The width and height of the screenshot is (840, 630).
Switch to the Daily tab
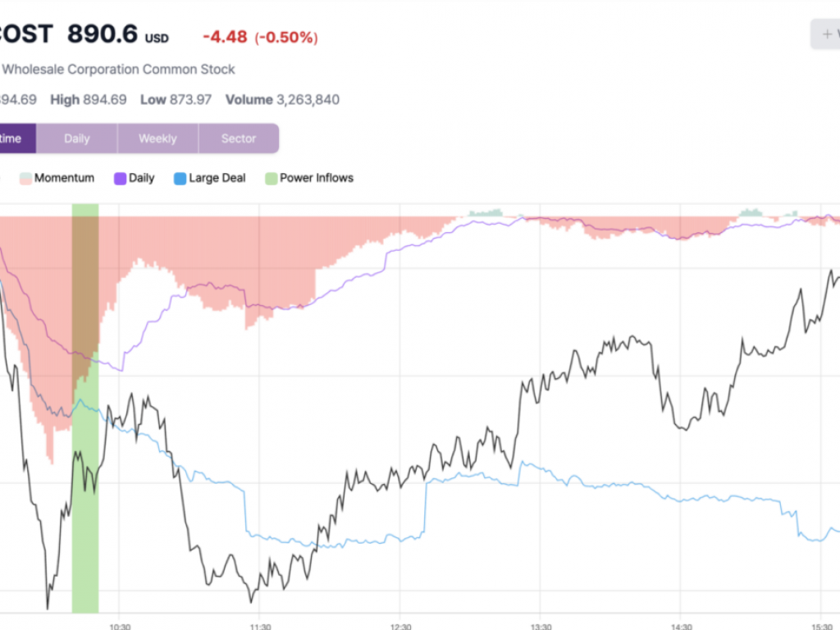coord(77,139)
